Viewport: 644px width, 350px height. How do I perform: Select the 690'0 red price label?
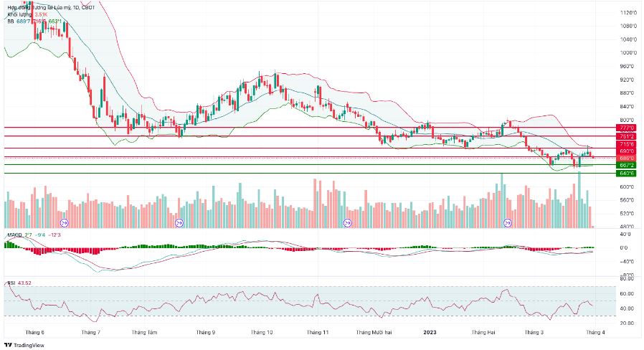pos(626,151)
